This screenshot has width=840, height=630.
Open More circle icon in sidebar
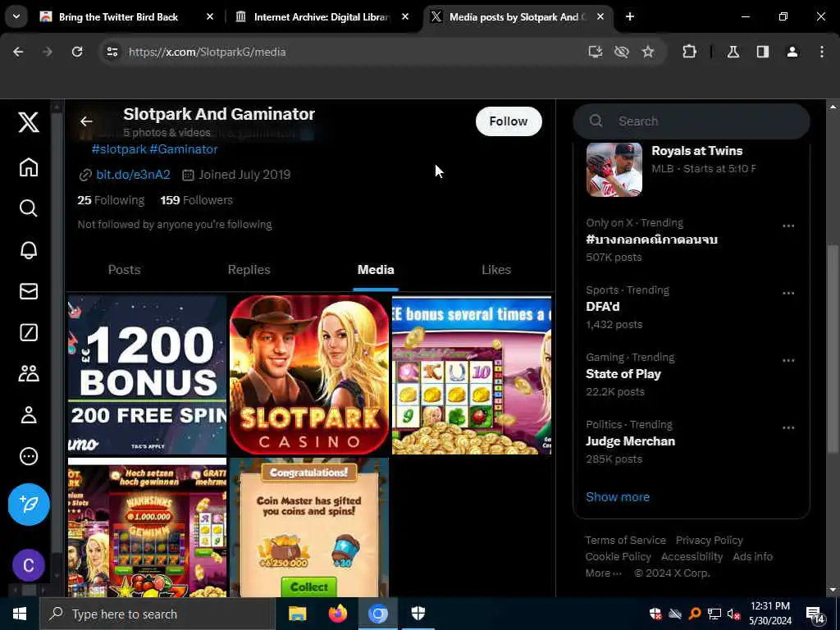click(29, 456)
